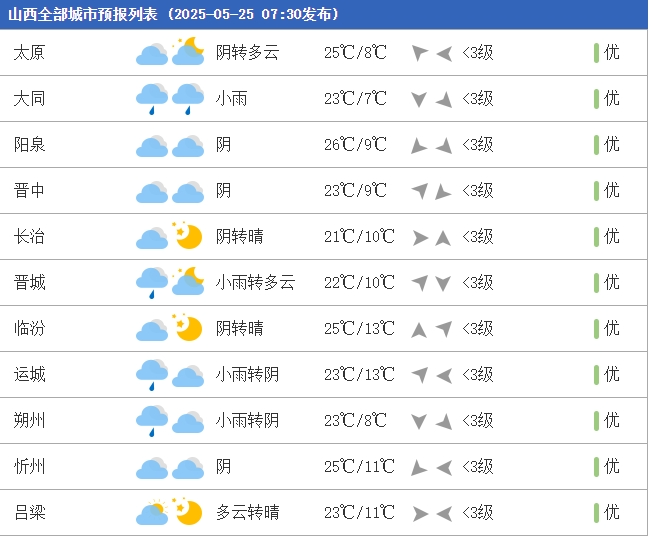651x540 pixels.
Task: Click the 小雨转阴 description for 运城
Action: click(247, 375)
